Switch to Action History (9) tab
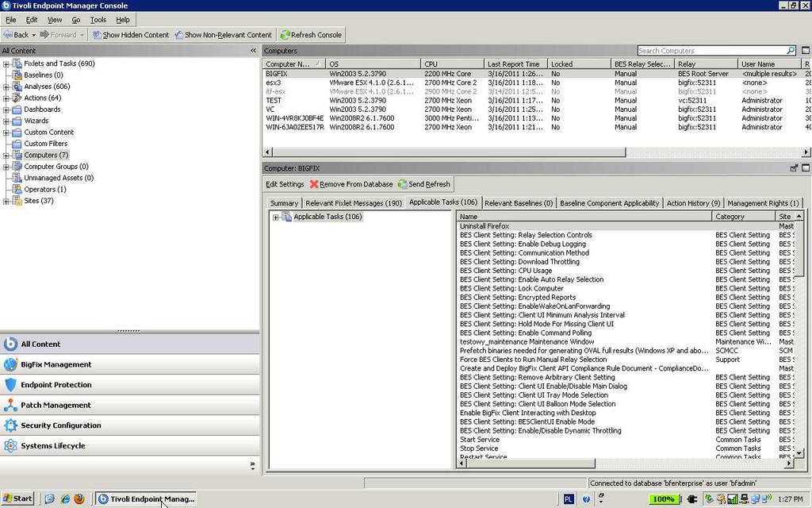This screenshot has width=812, height=508. [x=693, y=203]
